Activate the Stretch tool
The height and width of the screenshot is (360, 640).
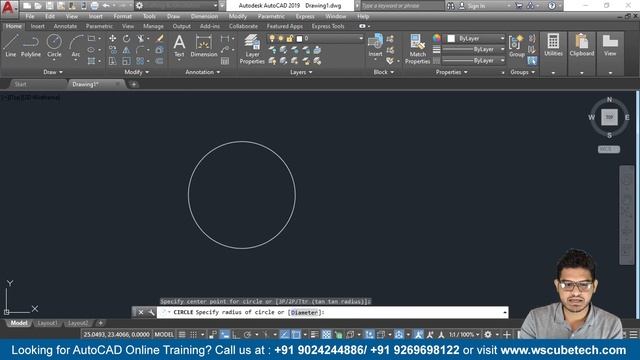tap(112, 61)
